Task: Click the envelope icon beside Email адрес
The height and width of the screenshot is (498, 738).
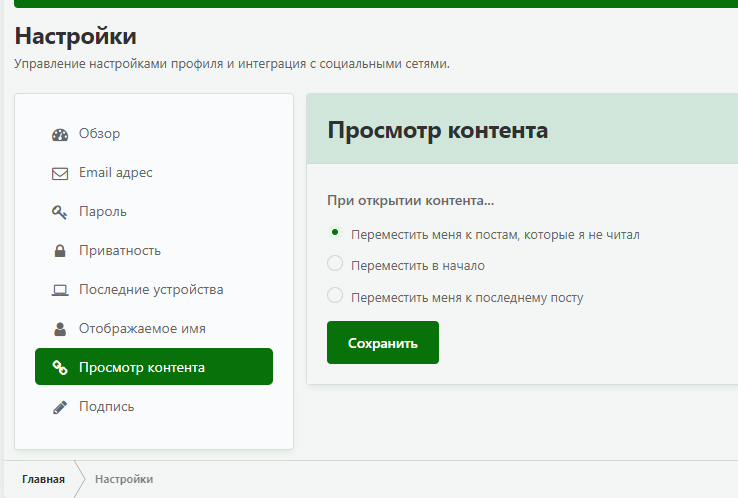Action: [60, 174]
